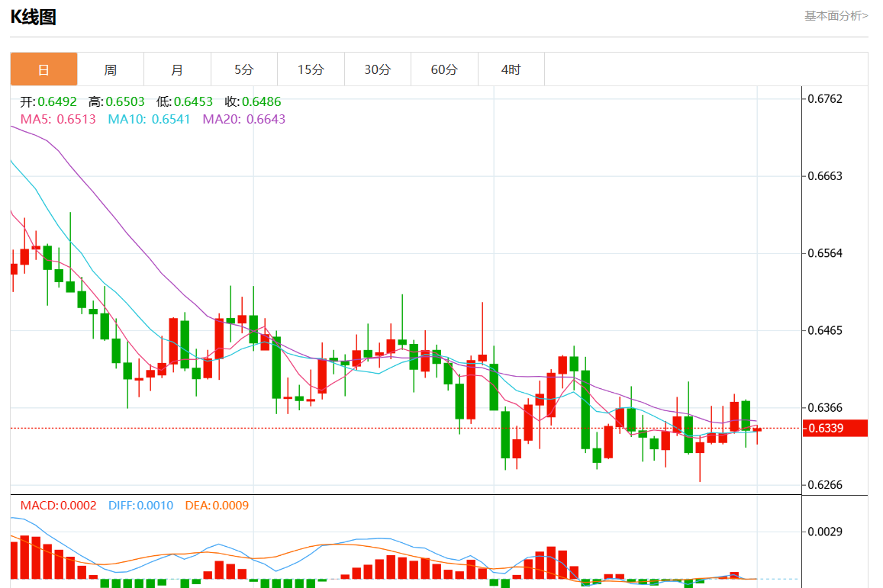The image size is (883, 588).
Task: Switch to the 月 monthly tab
Action: pos(177,69)
